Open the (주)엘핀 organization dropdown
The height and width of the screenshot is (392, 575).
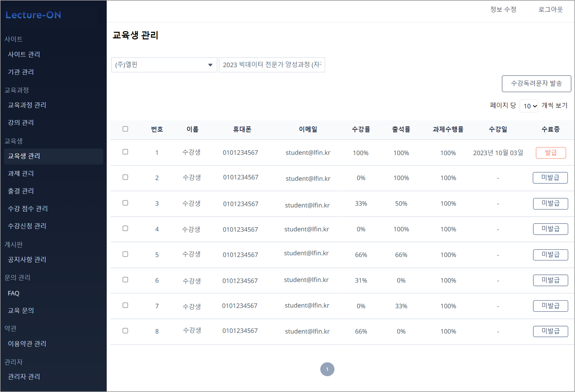pyautogui.click(x=164, y=65)
